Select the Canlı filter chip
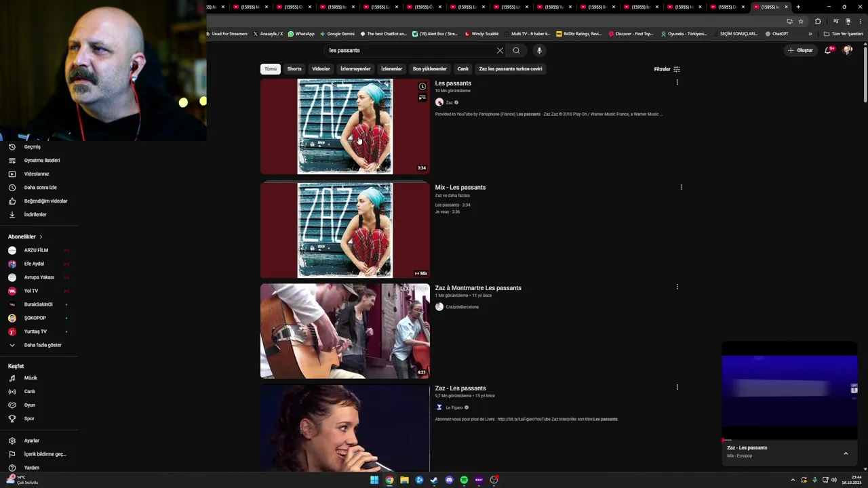Viewport: 868px width, 488px height. coord(462,69)
